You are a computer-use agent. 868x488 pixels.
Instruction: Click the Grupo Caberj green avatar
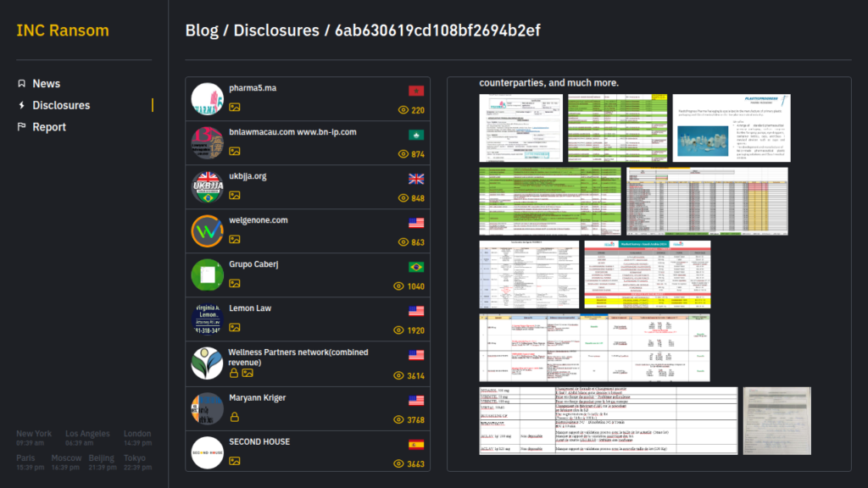207,275
